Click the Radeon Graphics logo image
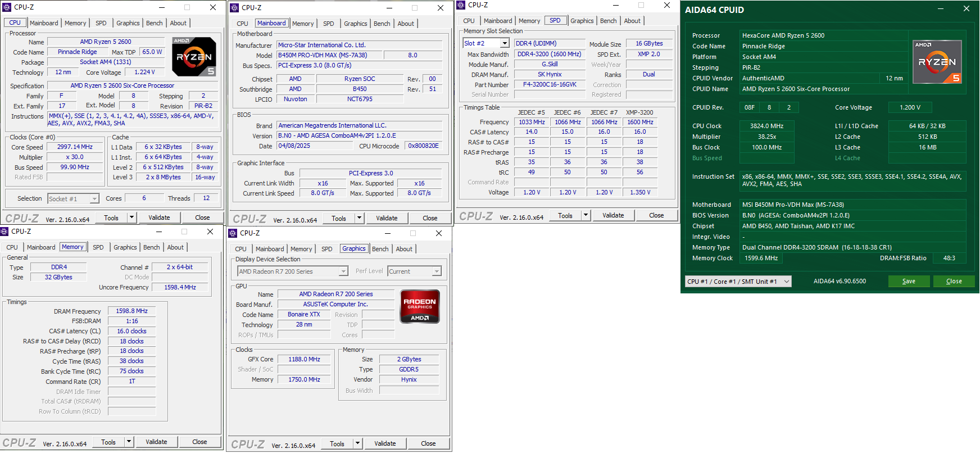 point(420,306)
